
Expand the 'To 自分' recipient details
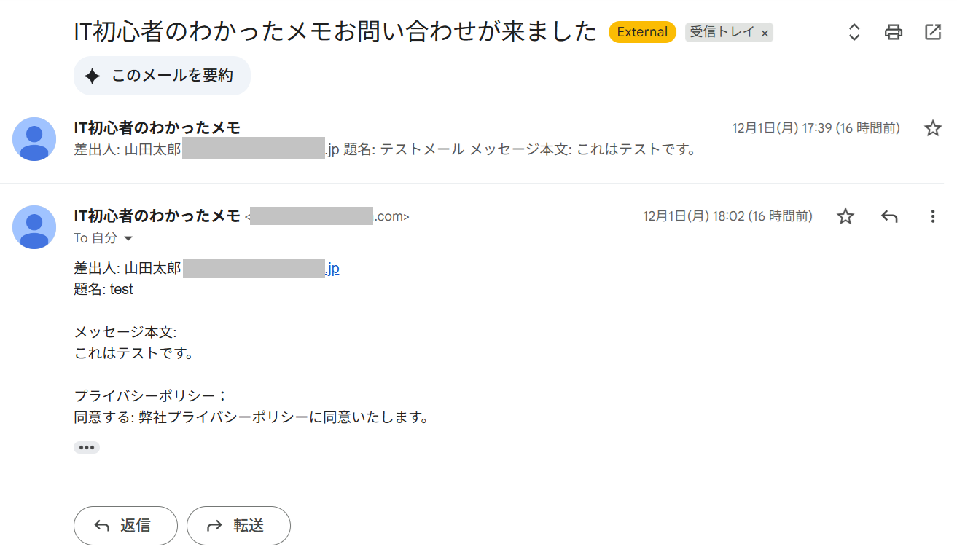(129, 239)
